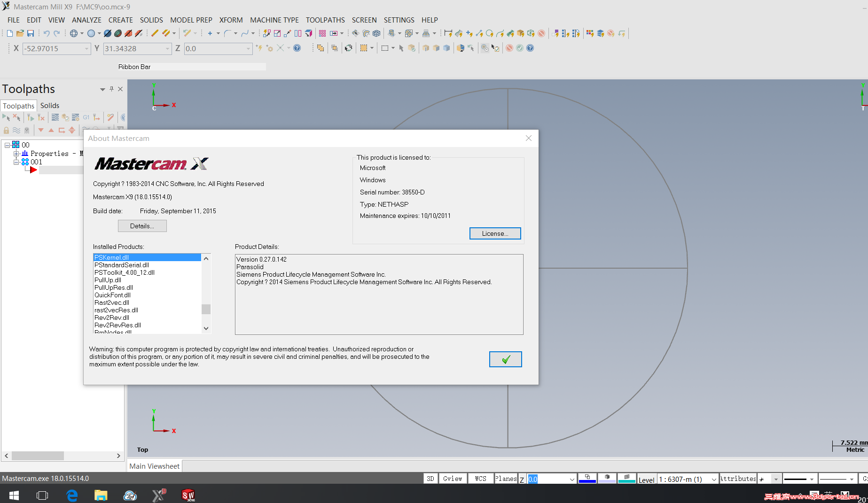Open the status bar Z depth dropdown
Screen dimensions: 868x503
point(572,479)
